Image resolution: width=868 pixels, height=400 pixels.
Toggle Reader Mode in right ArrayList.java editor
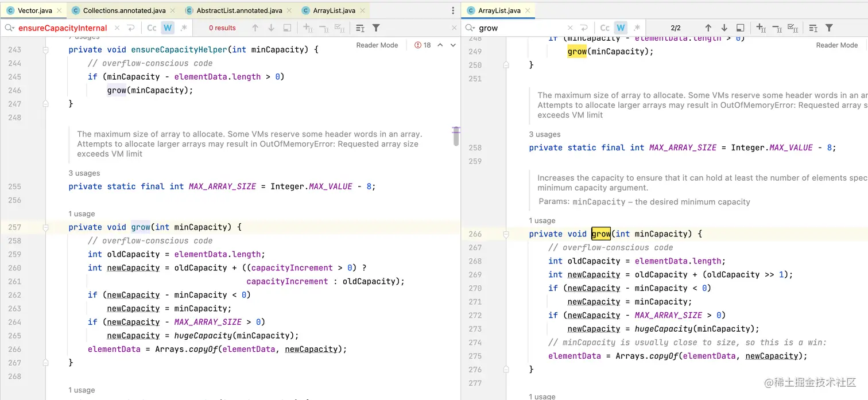(837, 45)
